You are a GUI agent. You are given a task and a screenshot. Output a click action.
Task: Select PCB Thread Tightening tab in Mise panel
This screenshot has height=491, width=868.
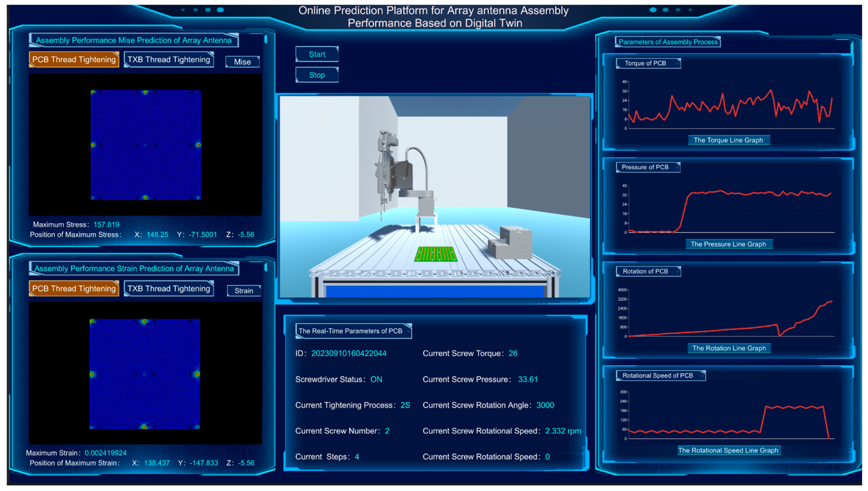tap(74, 60)
